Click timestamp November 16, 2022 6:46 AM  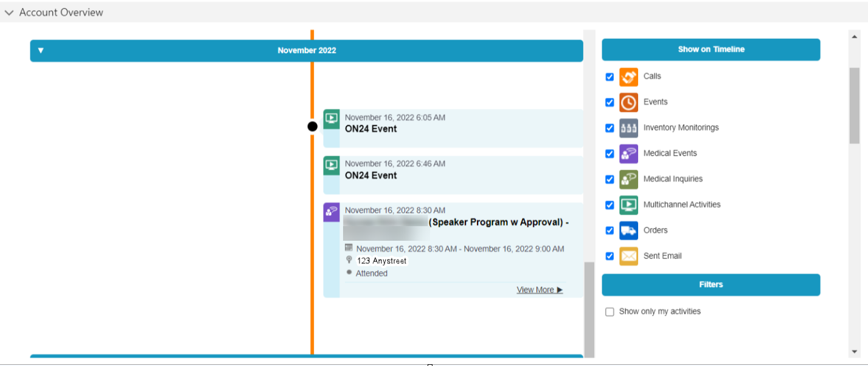click(x=395, y=164)
